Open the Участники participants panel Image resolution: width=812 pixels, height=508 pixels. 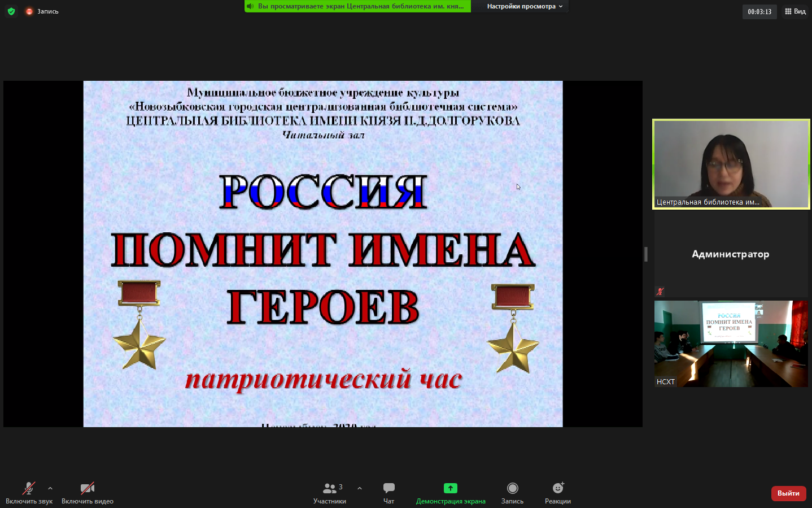pos(330,492)
